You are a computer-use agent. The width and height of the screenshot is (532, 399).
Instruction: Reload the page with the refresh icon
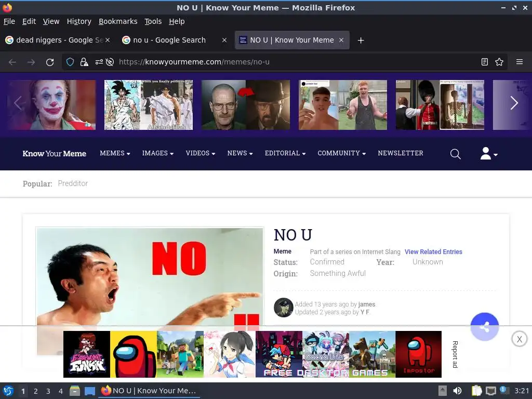click(x=50, y=62)
